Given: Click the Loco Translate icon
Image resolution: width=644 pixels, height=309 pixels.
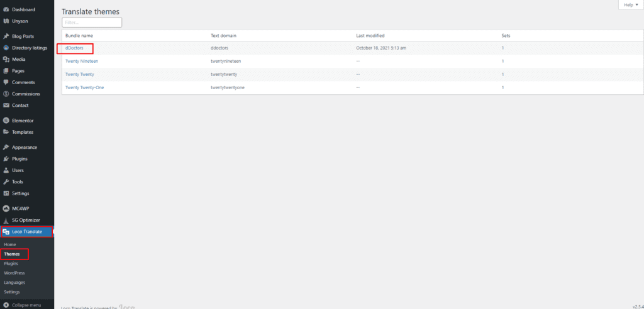Looking at the screenshot, I should (x=6, y=232).
